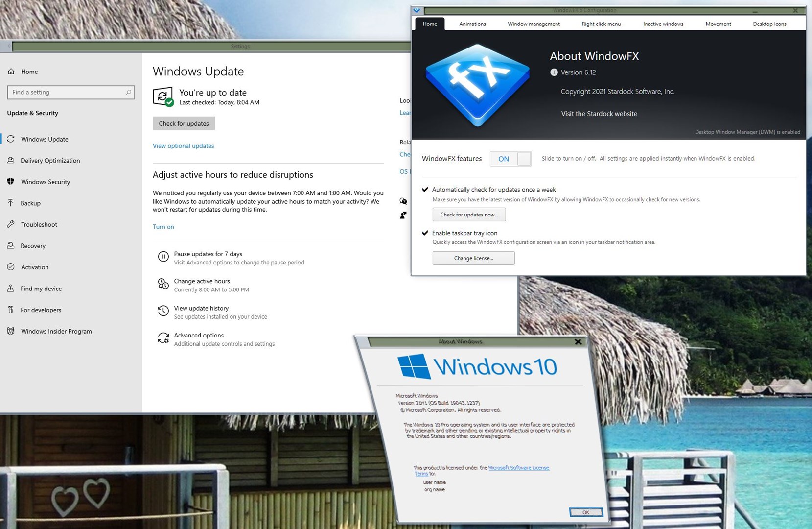Switch to the Animations tab
812x529 pixels.
click(472, 24)
